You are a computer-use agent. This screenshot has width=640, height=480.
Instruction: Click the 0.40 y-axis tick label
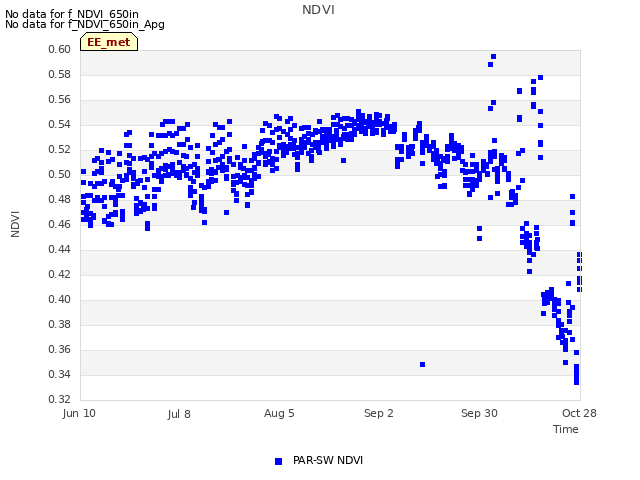tap(60, 299)
